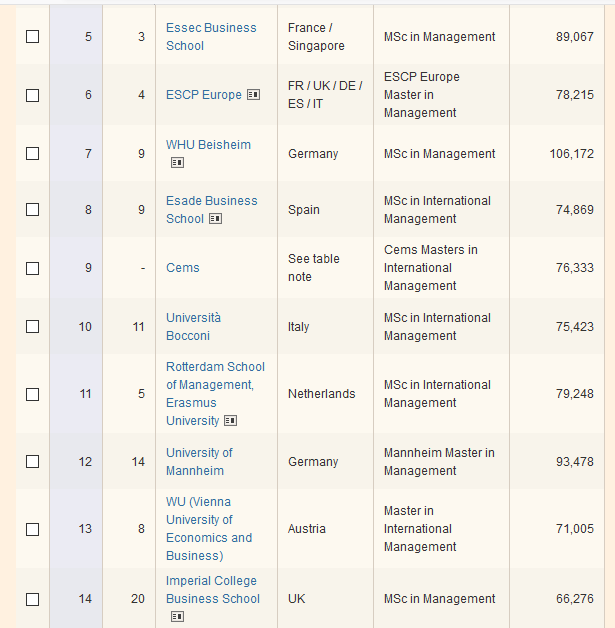Select the Esade Business School checkbox

(32, 209)
